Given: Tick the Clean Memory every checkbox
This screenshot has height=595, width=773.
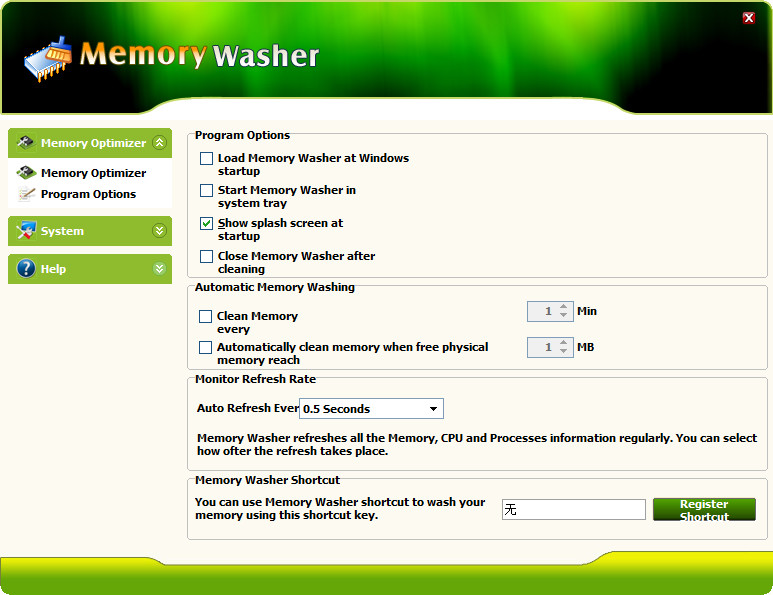Looking at the screenshot, I should coord(205,316).
